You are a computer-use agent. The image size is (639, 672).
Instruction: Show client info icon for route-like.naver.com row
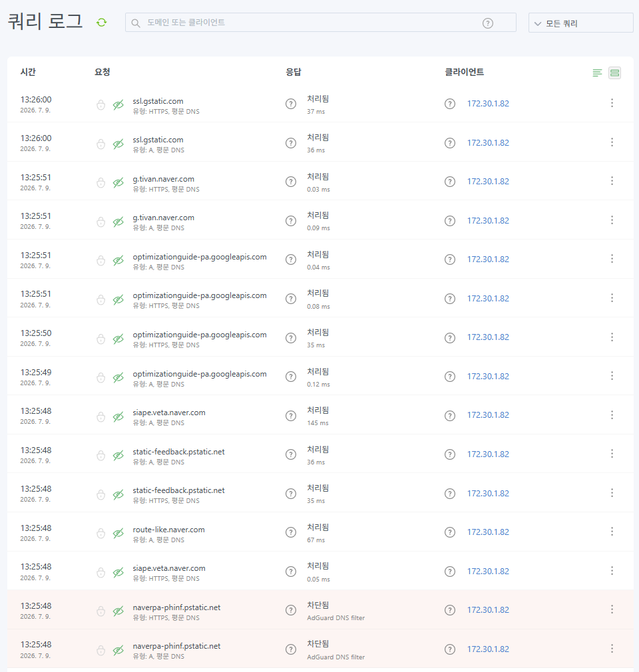click(x=450, y=532)
